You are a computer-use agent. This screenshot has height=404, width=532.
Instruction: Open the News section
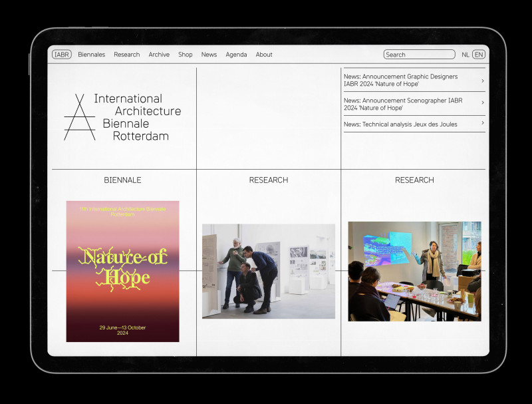point(209,55)
